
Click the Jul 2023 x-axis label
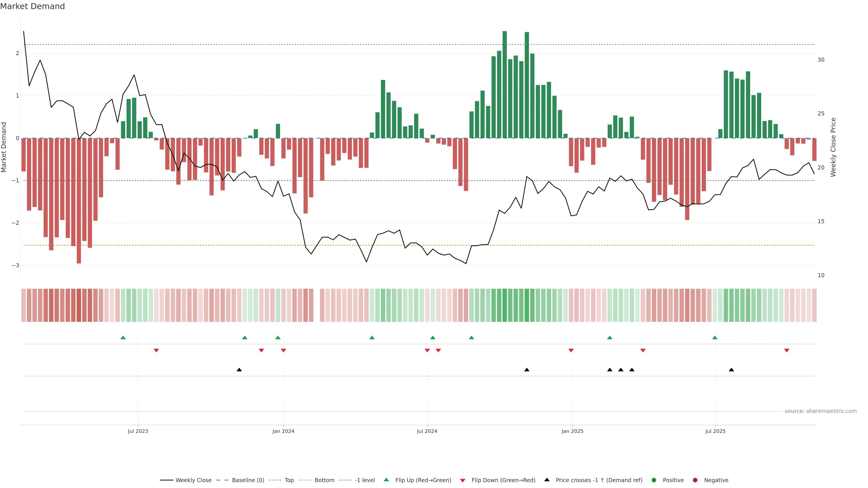point(138,431)
